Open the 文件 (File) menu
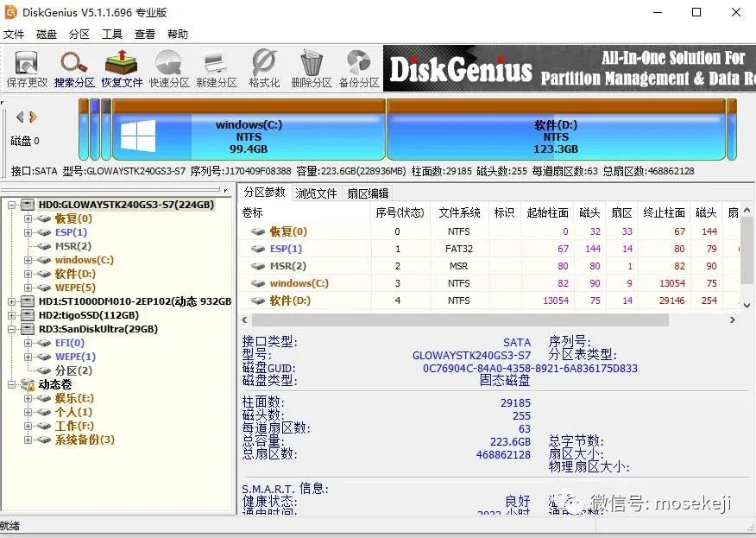Image resolution: width=756 pixels, height=538 pixels. [x=14, y=35]
